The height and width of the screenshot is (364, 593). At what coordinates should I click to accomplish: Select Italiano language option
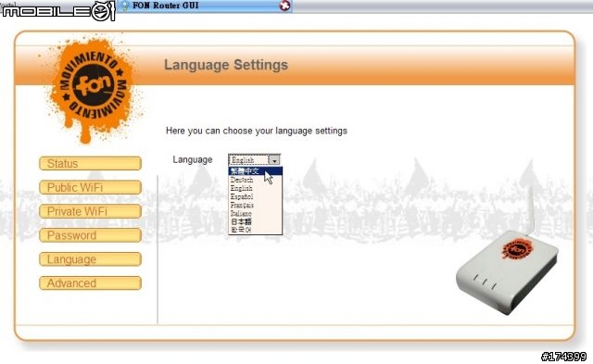pyautogui.click(x=256, y=213)
